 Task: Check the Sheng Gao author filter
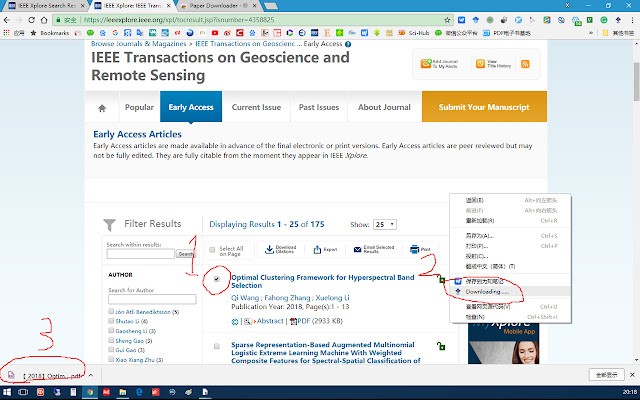tap(111, 340)
